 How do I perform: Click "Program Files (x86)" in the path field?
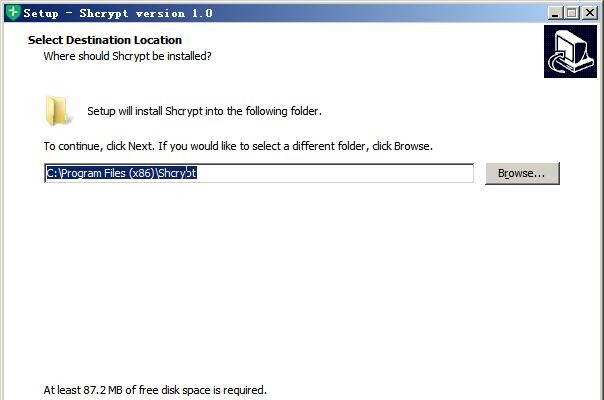click(108, 173)
